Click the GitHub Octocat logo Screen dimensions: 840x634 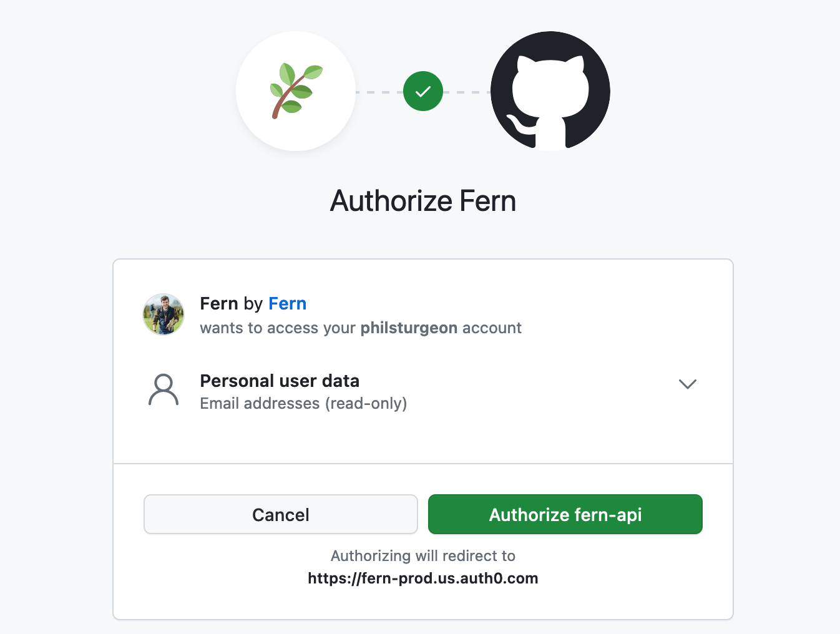[550, 91]
